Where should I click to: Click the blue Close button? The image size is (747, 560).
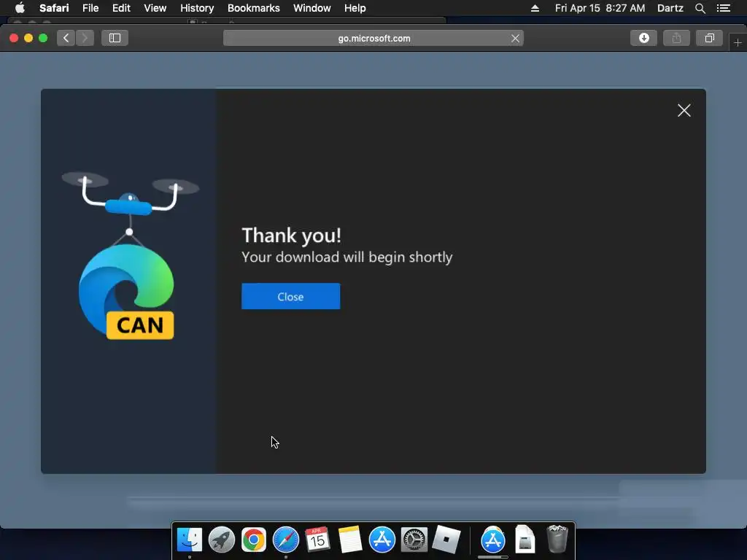point(290,296)
